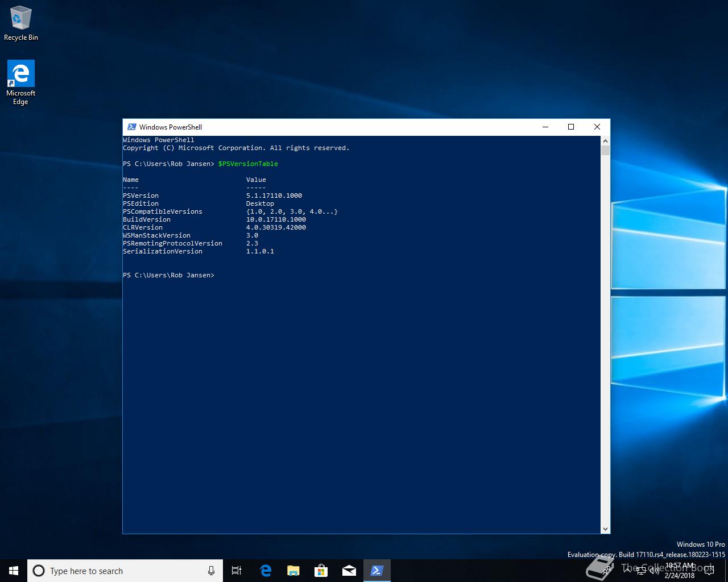Viewport: 728px width, 582px height.
Task: Click the Copyright Microsoft Corporation line
Action: 236,148
